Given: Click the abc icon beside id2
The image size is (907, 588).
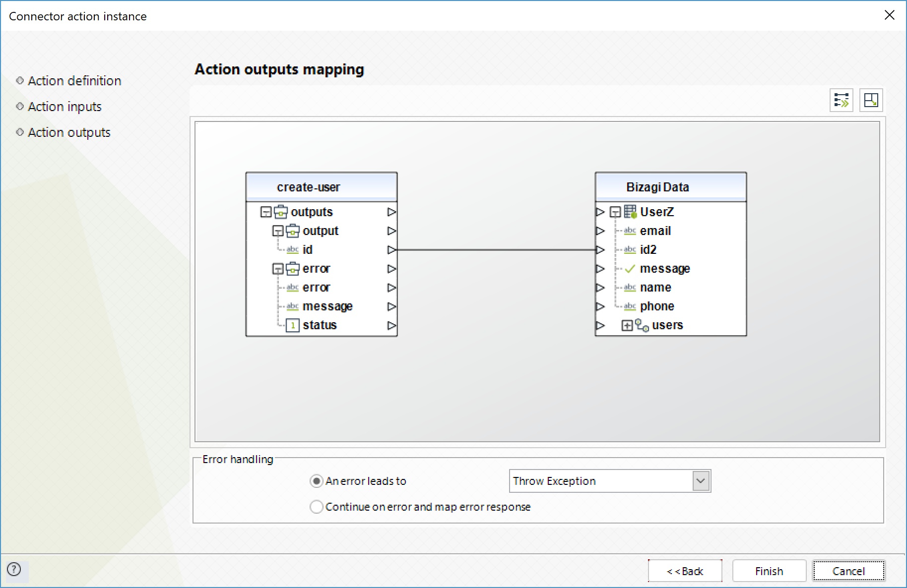Looking at the screenshot, I should pos(630,249).
